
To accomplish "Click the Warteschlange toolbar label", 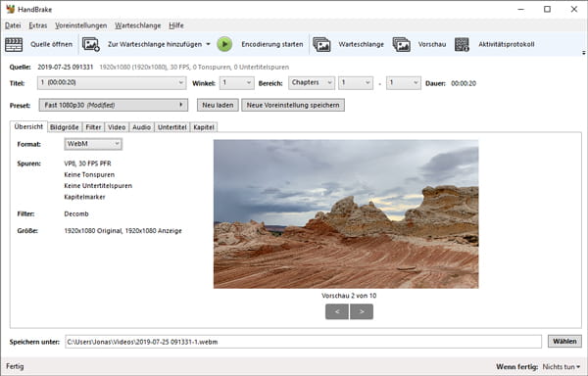I will [x=361, y=44].
